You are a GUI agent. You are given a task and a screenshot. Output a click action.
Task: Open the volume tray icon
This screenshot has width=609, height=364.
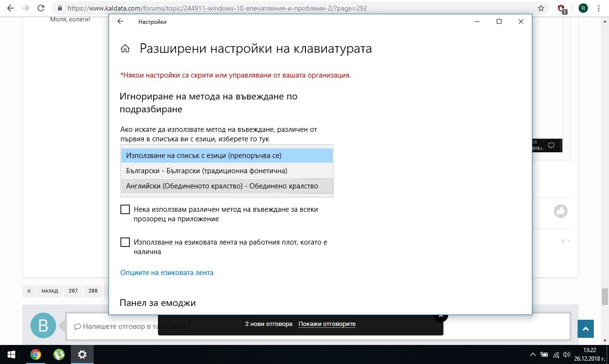click(567, 354)
